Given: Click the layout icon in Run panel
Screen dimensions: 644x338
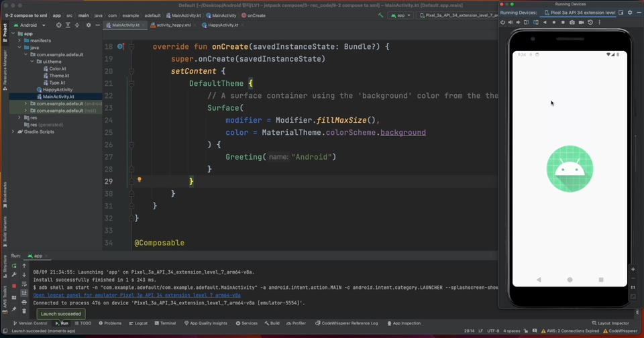Looking at the screenshot, I should point(14,297).
